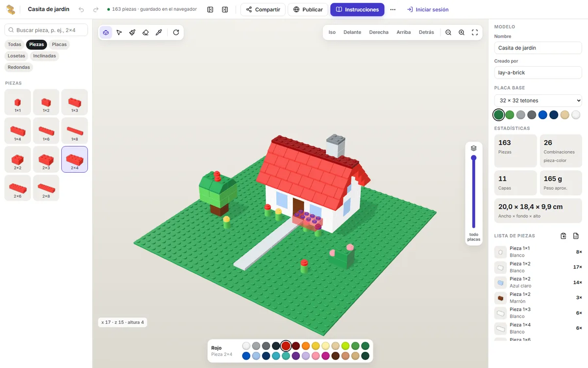The height and width of the screenshot is (368, 588).
Task: Switch to Arriba camera view
Action: click(x=404, y=32)
